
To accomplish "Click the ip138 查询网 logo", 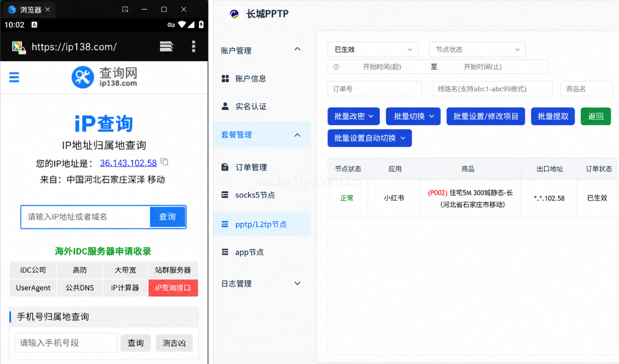I will 104,77.
